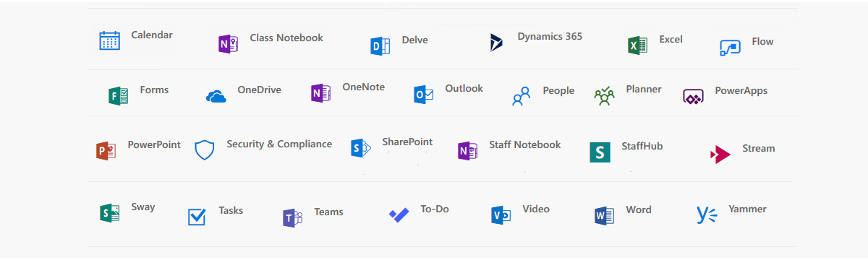Click the People app icon

click(x=522, y=96)
